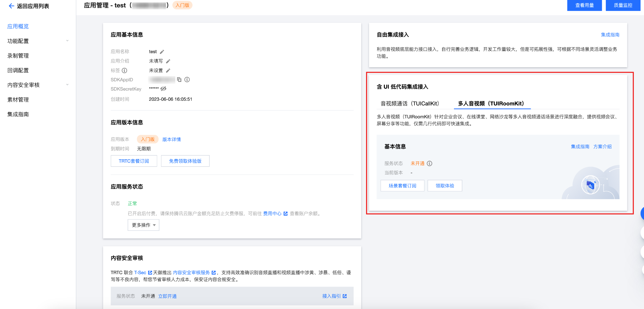Click info icon next to 未开通 service status
Image resolution: width=644 pixels, height=309 pixels.
pos(429,164)
